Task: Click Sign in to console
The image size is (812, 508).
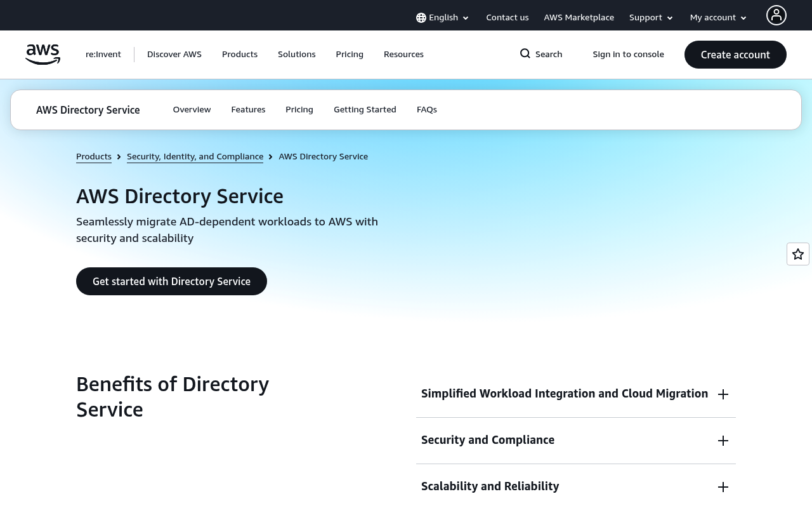Action: (x=629, y=55)
